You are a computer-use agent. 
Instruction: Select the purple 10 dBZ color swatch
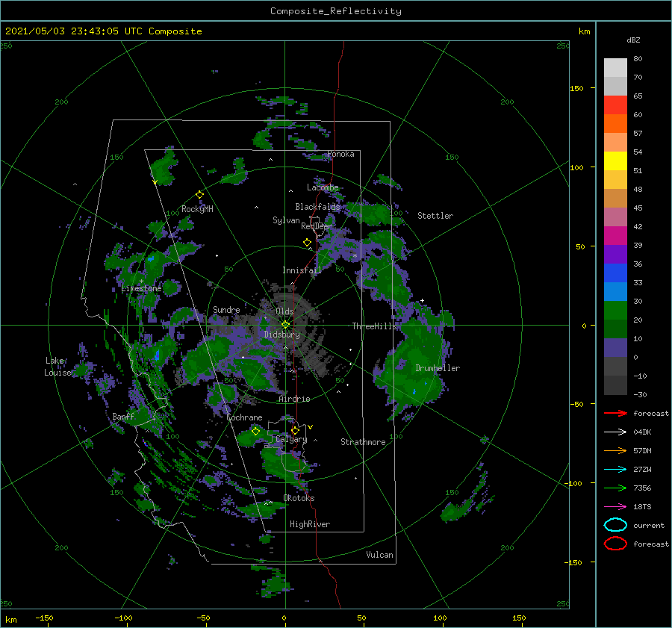click(x=615, y=348)
